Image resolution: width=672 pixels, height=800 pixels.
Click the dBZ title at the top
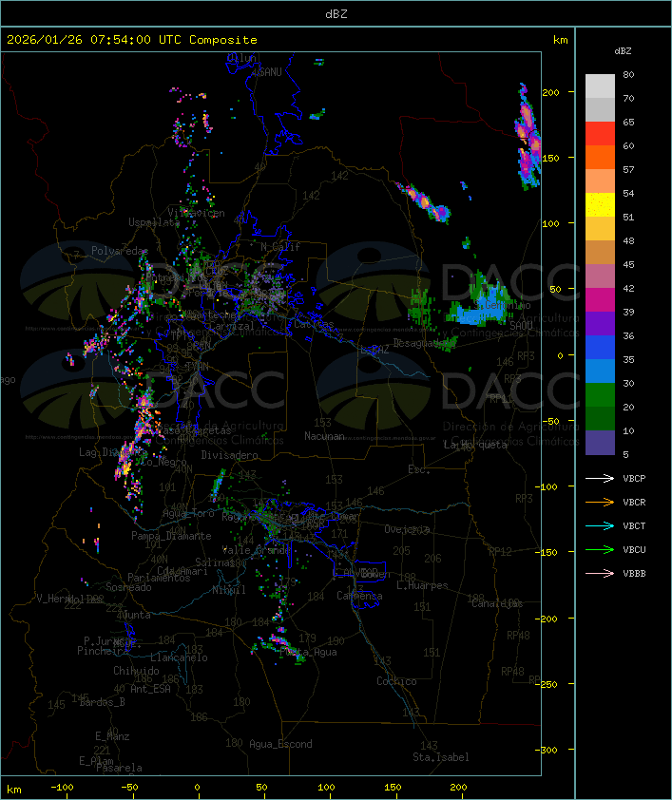coord(336,13)
